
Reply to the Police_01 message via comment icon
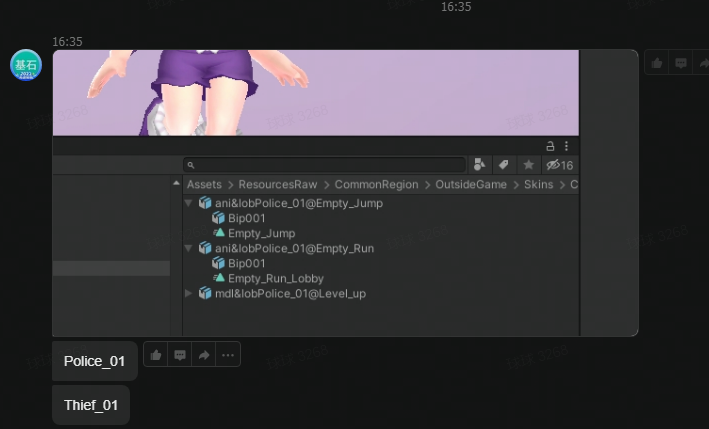(180, 355)
